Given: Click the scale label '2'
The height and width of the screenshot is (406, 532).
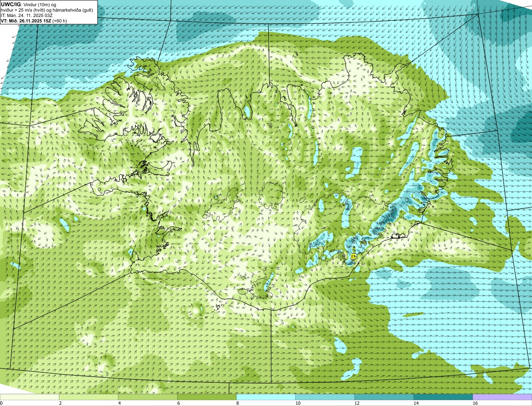Looking at the screenshot, I should click(x=60, y=403).
